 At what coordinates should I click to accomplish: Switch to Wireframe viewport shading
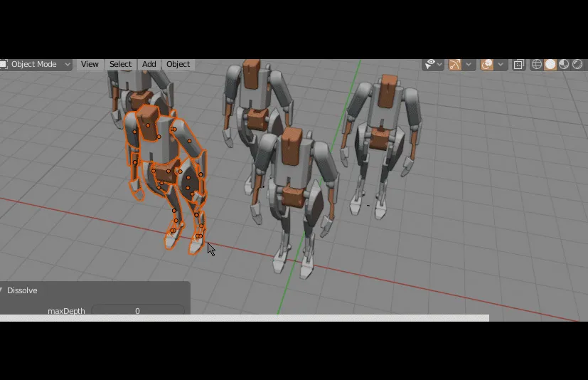click(x=537, y=65)
